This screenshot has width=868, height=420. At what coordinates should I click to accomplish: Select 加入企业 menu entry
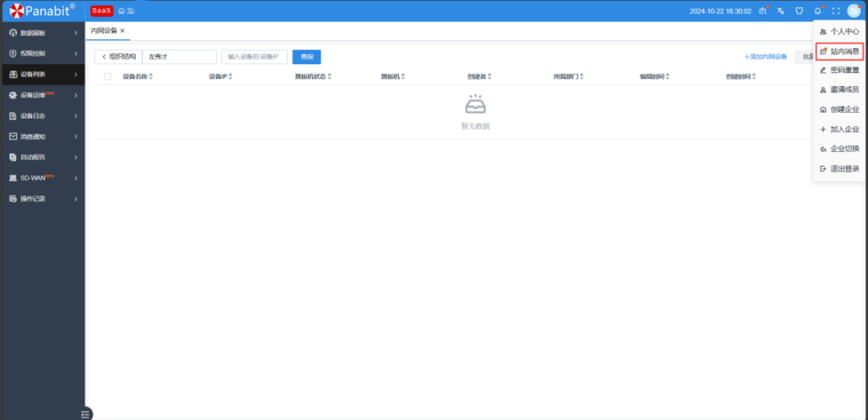pyautogui.click(x=839, y=129)
